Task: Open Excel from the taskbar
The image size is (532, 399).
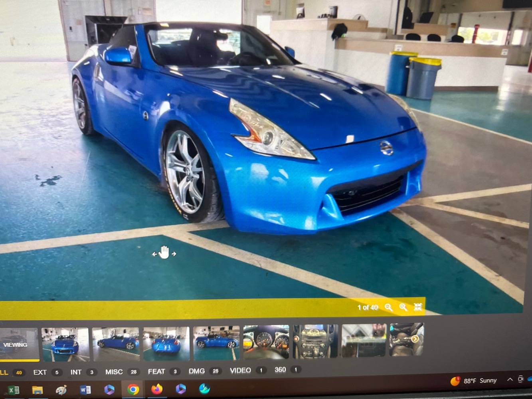Action: pyautogui.click(x=13, y=390)
